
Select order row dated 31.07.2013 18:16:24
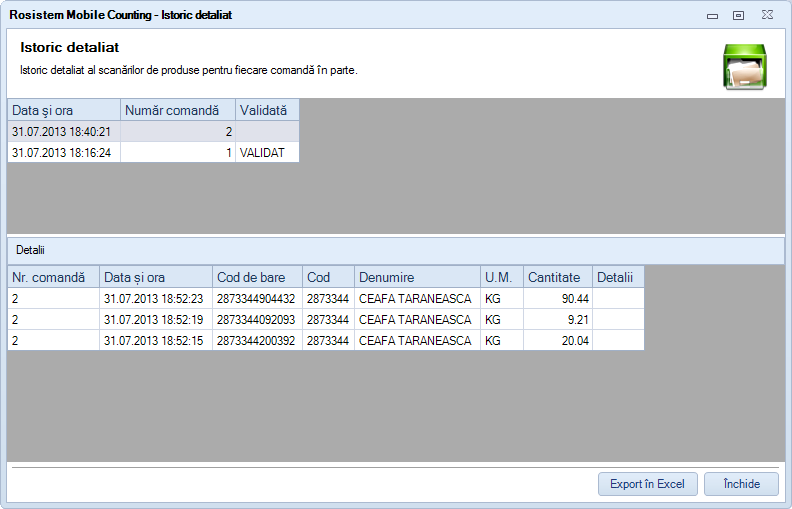pyautogui.click(x=64, y=153)
